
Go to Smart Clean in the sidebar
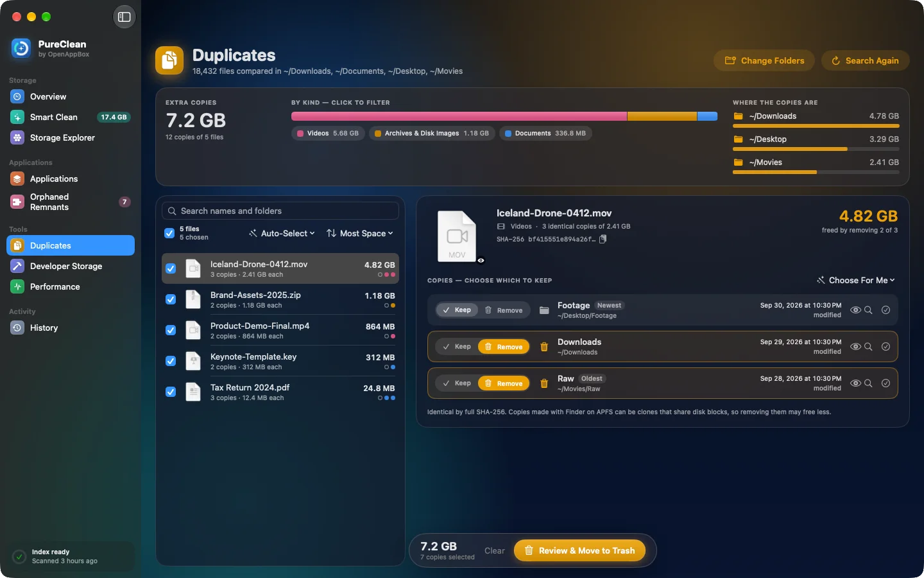tap(71, 117)
